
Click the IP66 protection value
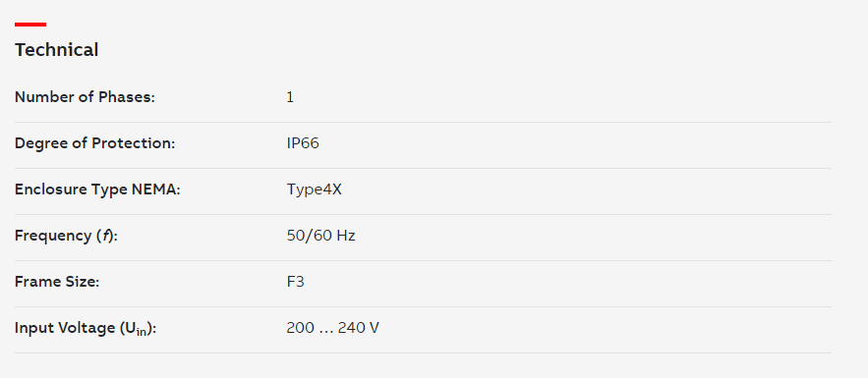pos(303,143)
